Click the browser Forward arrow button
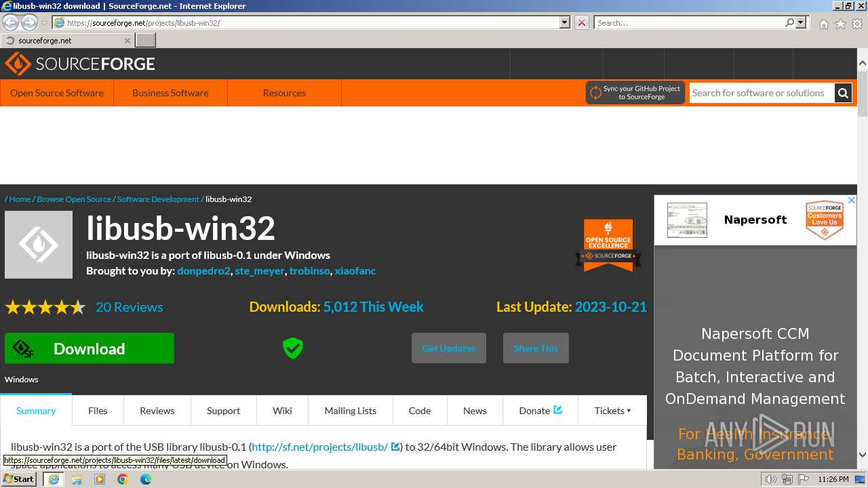868x488 pixels. (29, 22)
